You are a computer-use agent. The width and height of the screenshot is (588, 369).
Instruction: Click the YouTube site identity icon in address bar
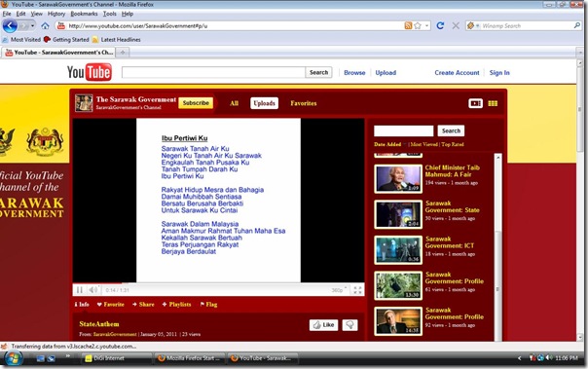click(x=61, y=26)
